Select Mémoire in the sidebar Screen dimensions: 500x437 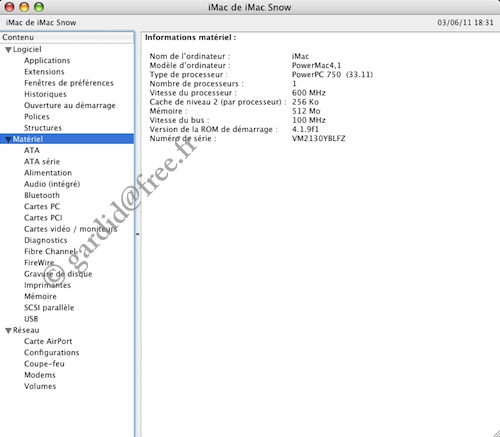pos(40,297)
